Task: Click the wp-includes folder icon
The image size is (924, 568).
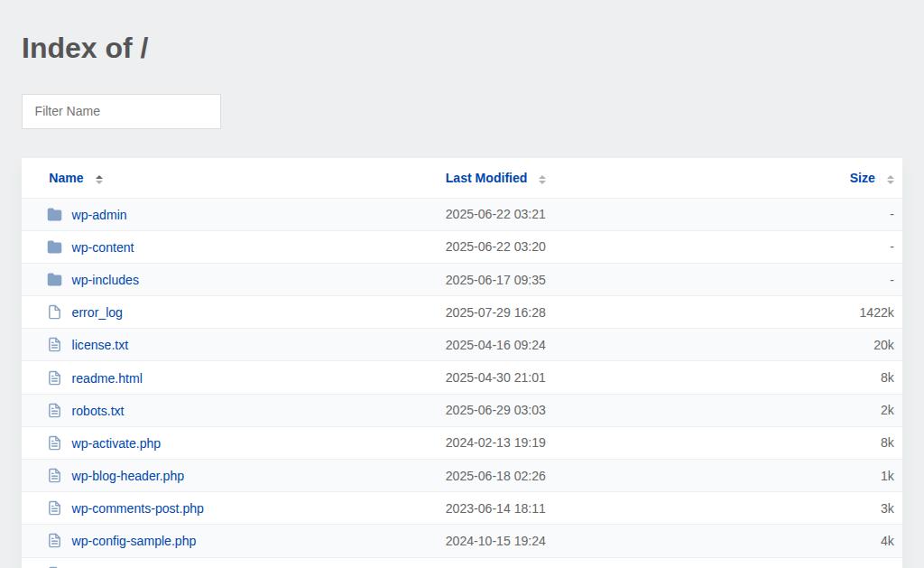Action: pyautogui.click(x=54, y=280)
